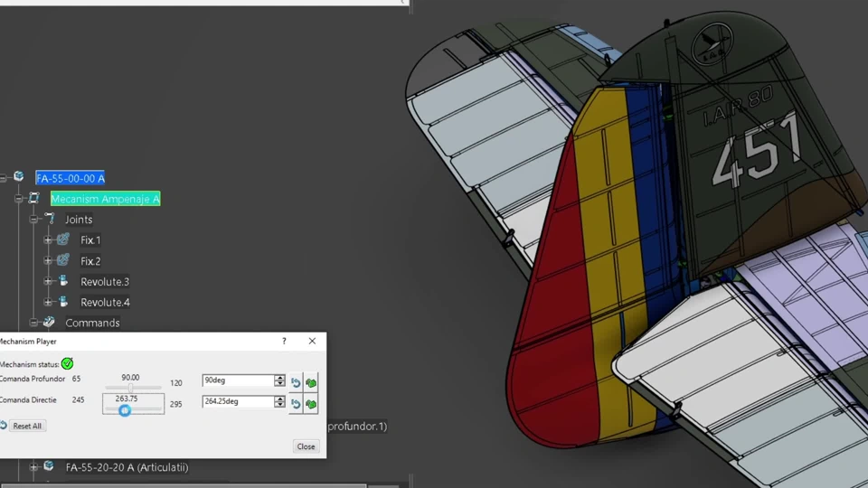Focus the 264.25deg value field
This screenshot has height=488, width=868.
[x=238, y=401]
